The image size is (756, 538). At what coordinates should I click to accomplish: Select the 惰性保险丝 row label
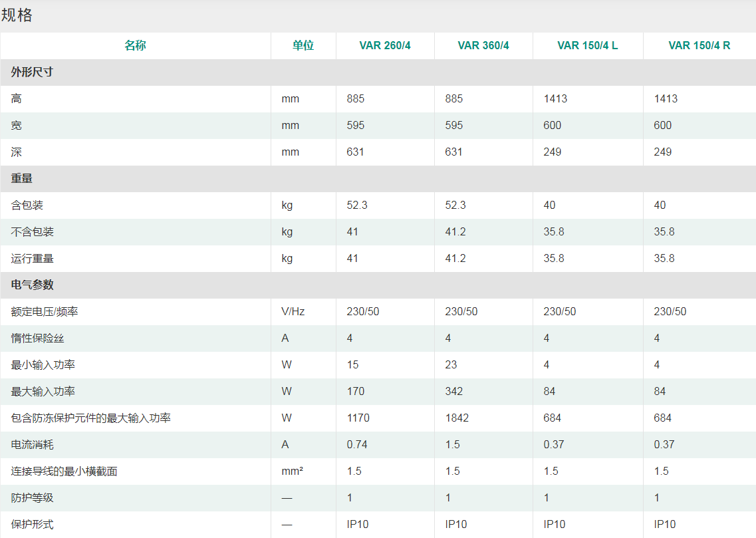[x=38, y=338]
